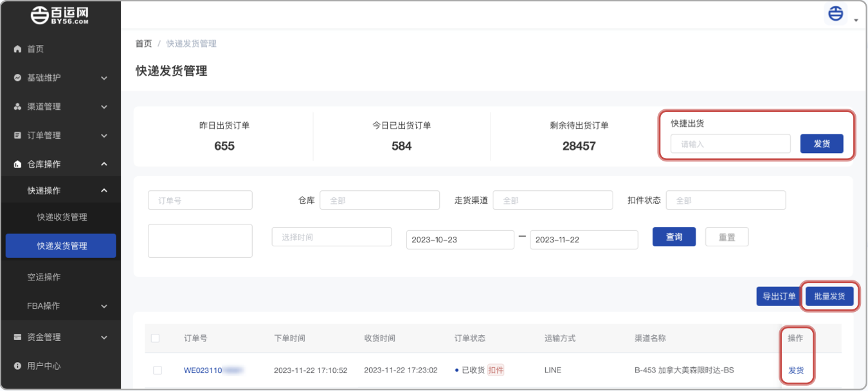Image resolution: width=868 pixels, height=391 pixels.
Task: Open the 扣件状态 dropdown filter
Action: tap(725, 201)
